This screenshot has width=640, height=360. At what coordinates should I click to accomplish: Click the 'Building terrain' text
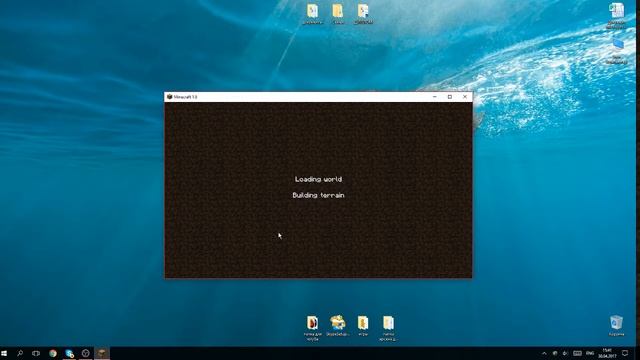(x=318, y=195)
